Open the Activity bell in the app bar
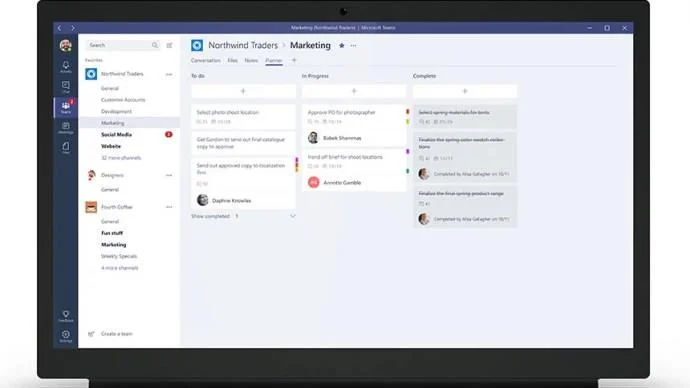Image resolution: width=690 pixels, height=388 pixels. pyautogui.click(x=66, y=67)
